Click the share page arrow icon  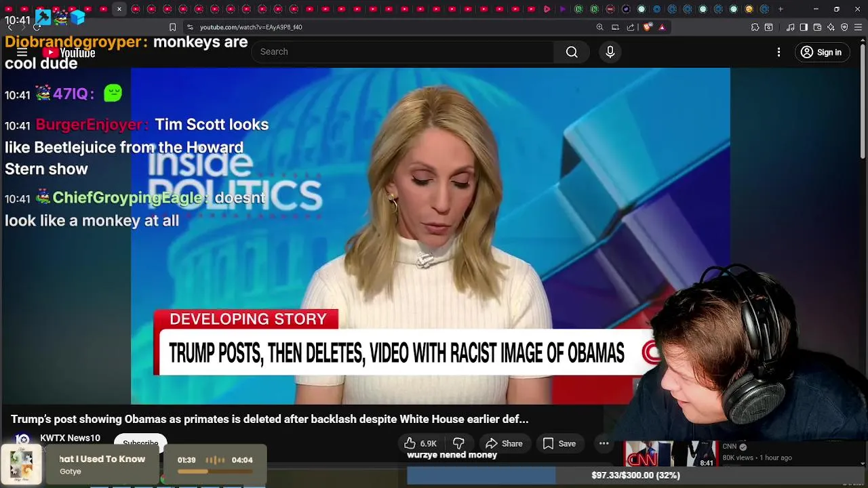pos(631,27)
